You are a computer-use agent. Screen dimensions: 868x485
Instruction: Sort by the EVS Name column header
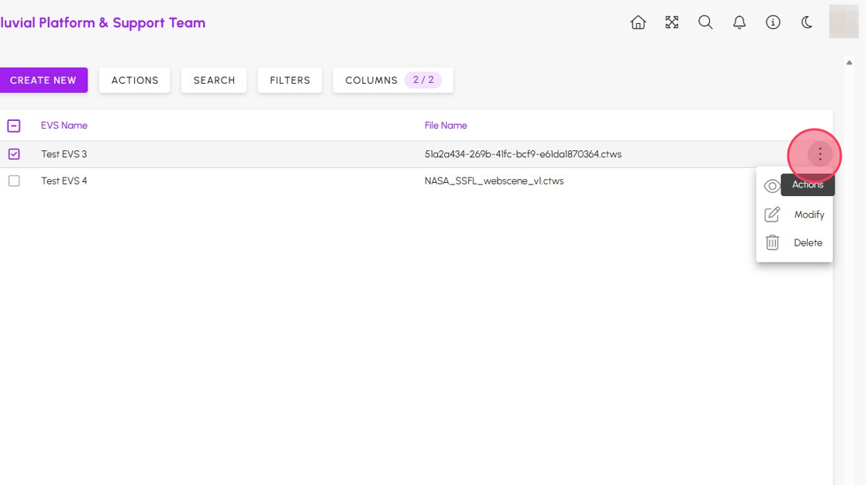64,126
